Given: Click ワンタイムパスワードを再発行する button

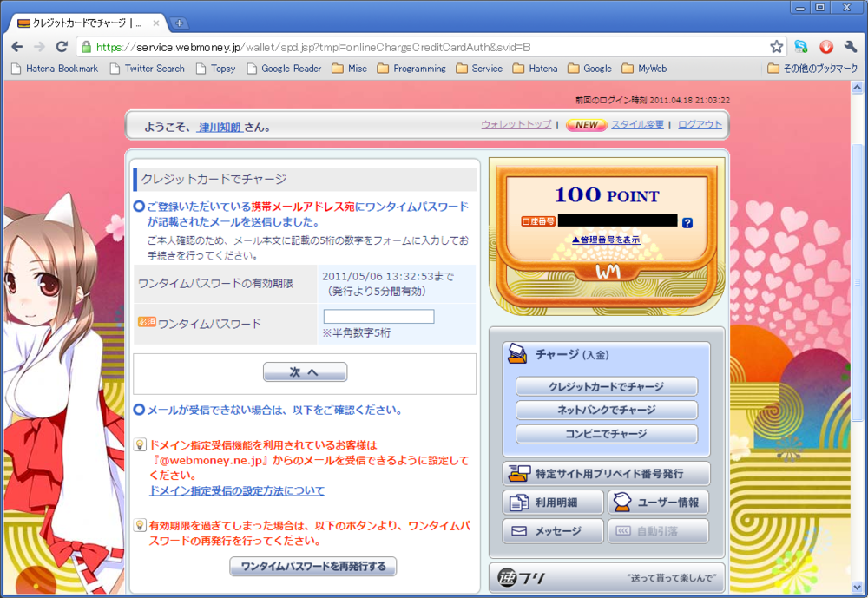Looking at the screenshot, I should (312, 567).
